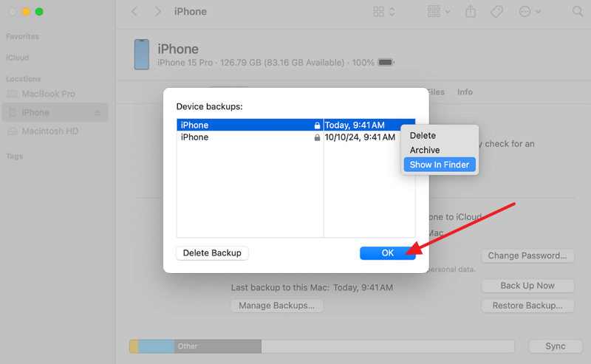Click the yellow minimize window button

tap(26, 12)
